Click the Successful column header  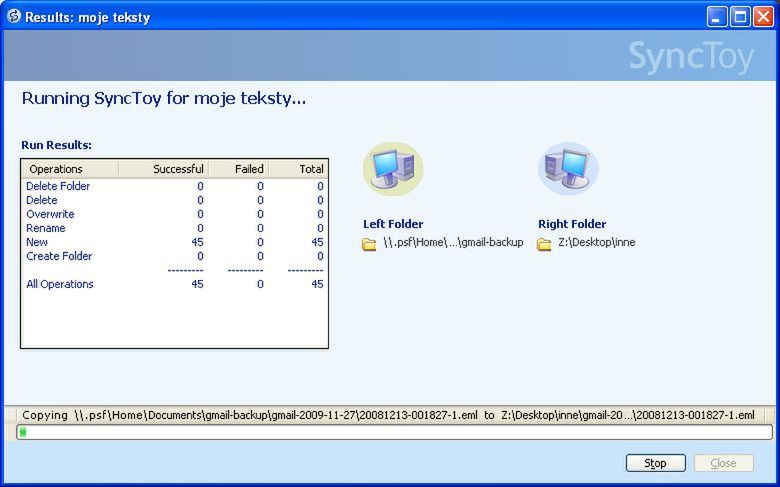pyautogui.click(x=164, y=169)
